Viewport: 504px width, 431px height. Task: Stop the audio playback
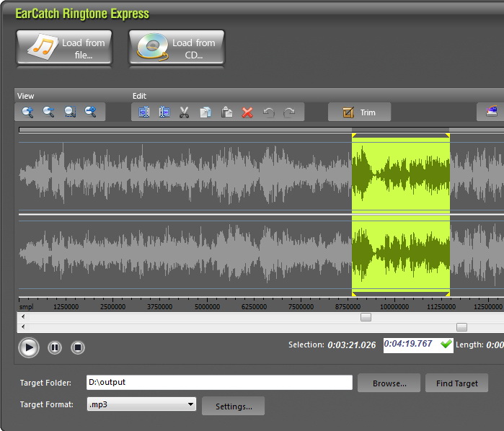click(77, 348)
